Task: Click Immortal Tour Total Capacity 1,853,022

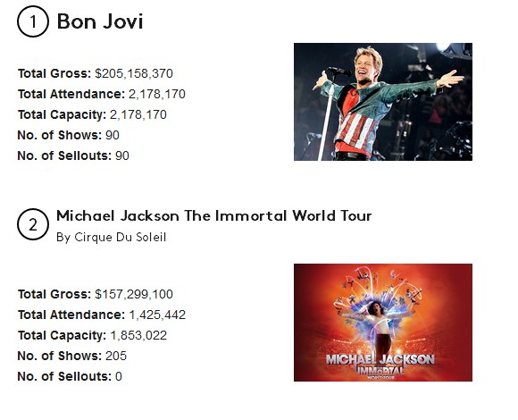Action: [x=92, y=335]
